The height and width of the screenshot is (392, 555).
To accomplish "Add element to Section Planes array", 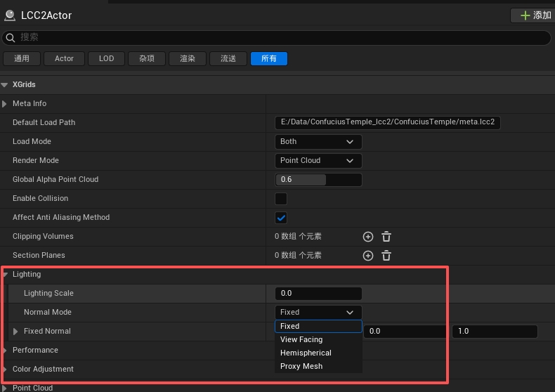I will [368, 256].
